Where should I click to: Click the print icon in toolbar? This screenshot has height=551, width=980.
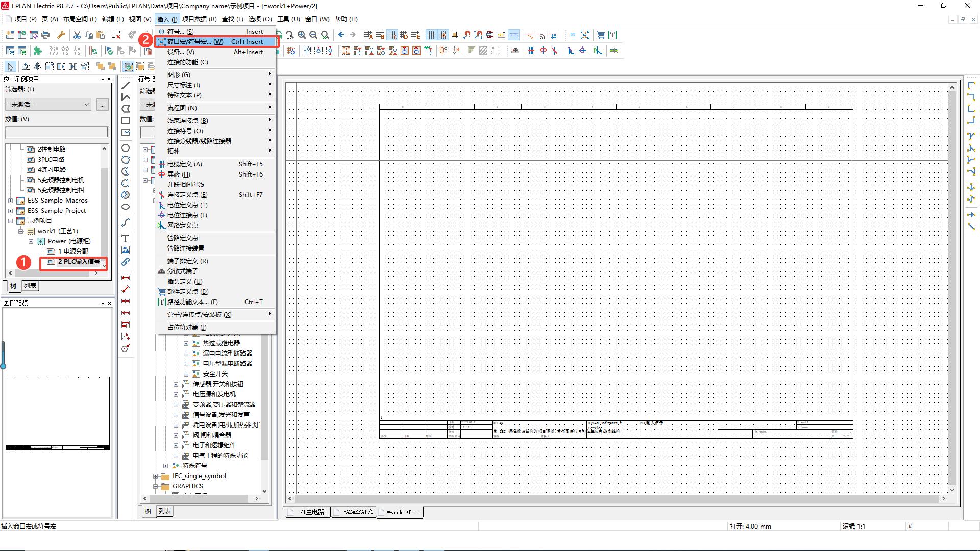[x=45, y=35]
